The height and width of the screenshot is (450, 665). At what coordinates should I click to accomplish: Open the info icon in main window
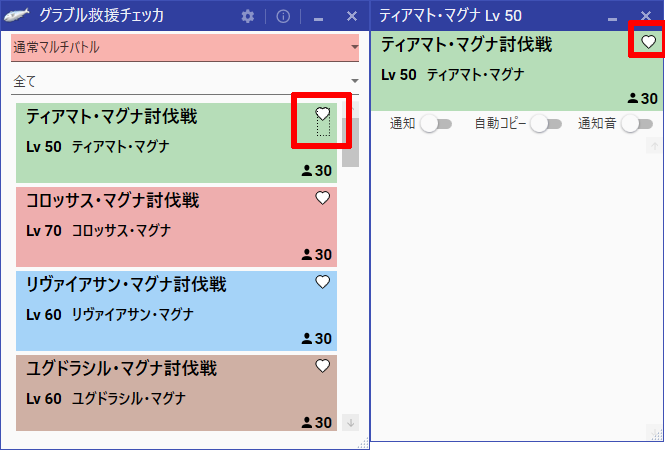tap(283, 16)
